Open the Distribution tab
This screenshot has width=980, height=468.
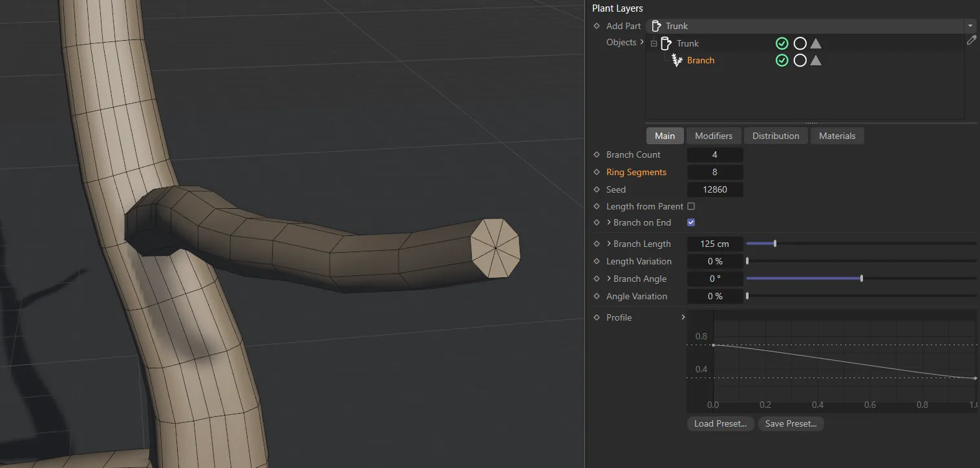[x=776, y=136]
